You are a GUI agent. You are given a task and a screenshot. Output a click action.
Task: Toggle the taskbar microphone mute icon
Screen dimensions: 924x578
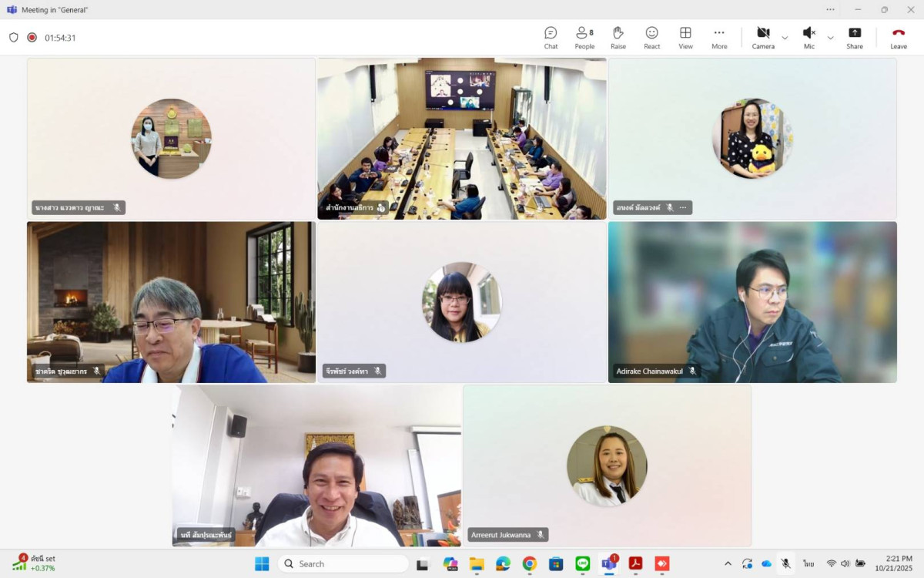785,563
